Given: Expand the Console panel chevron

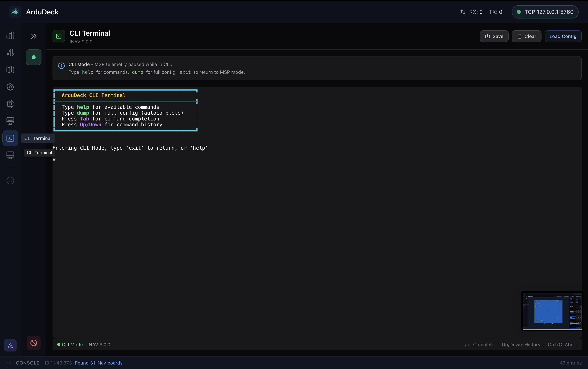Looking at the screenshot, I should pos(8,363).
